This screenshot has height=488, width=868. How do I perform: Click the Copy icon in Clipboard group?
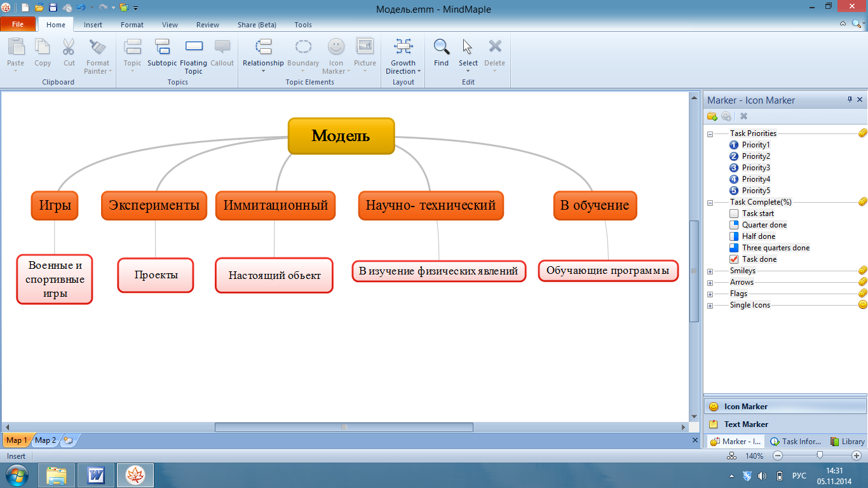(x=43, y=47)
